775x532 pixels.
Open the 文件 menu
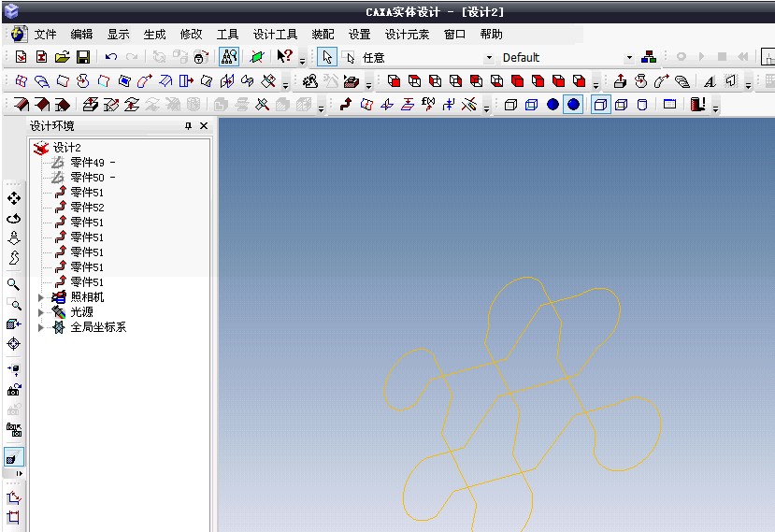[45, 35]
